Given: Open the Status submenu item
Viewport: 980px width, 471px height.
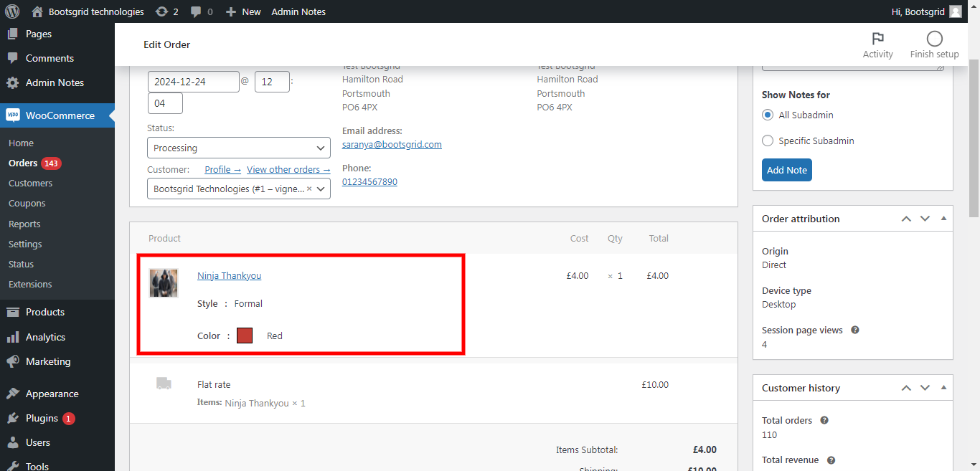Looking at the screenshot, I should click(21, 265).
